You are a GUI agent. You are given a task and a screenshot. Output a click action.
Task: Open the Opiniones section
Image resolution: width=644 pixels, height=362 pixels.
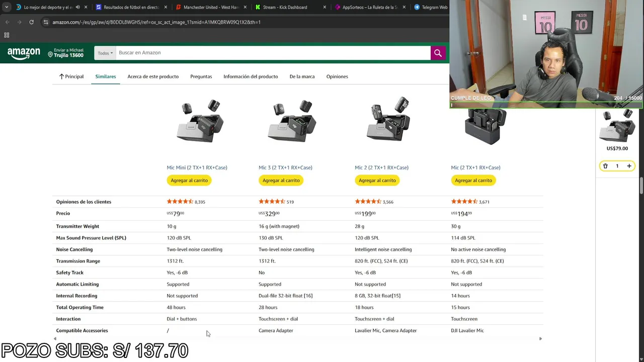(337, 76)
